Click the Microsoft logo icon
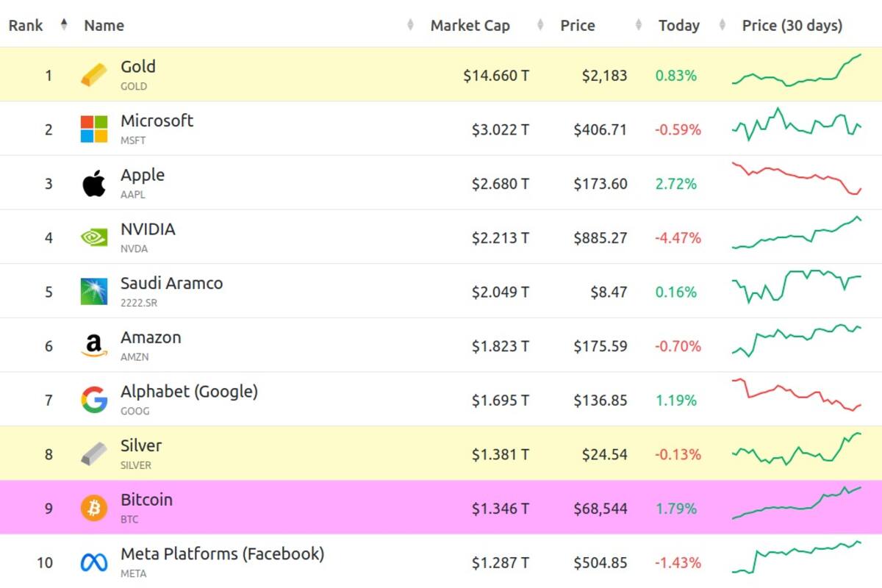The height and width of the screenshot is (588, 882). tap(94, 129)
